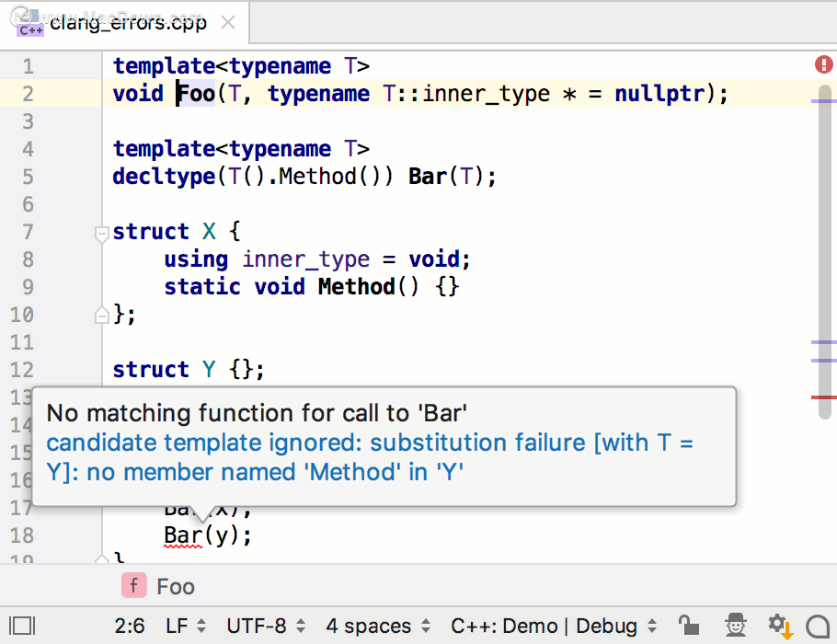Click the round notification bubble icon

(818, 627)
